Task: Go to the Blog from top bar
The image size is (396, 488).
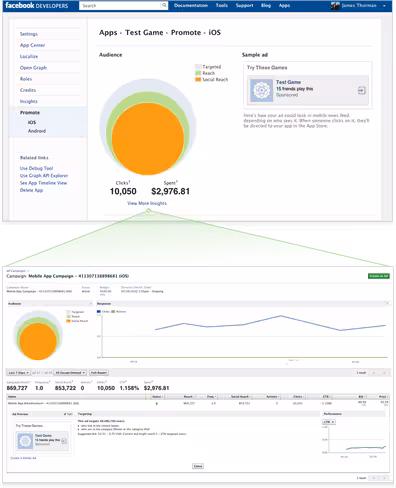Action: 266,5
